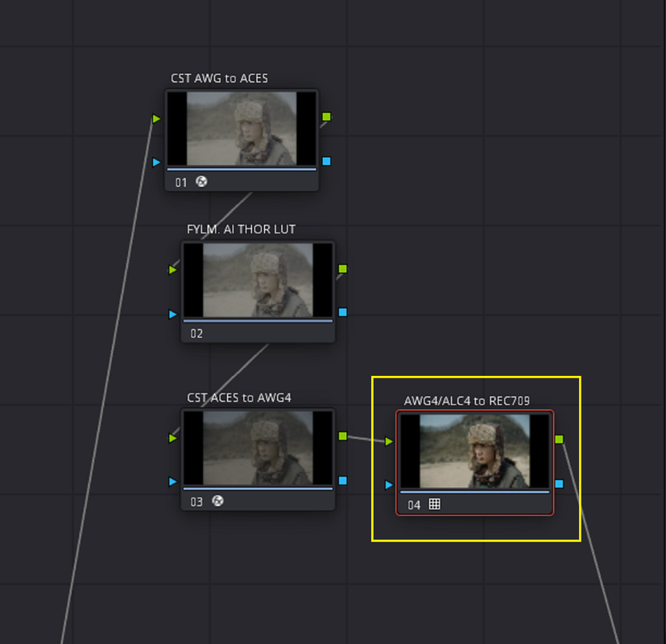Select node 01 CST AWG to ACES thumbnail
Image resolution: width=666 pixels, height=644 pixels.
coord(242,129)
